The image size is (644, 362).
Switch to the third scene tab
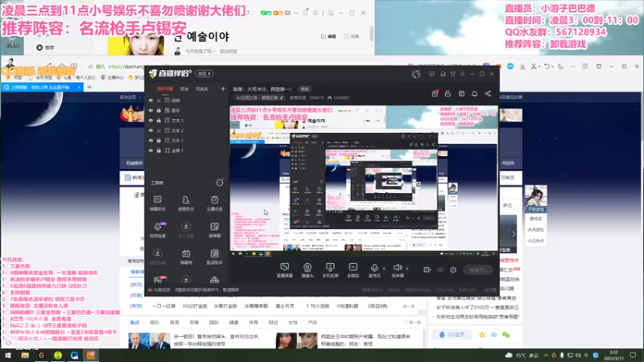tap(202, 88)
